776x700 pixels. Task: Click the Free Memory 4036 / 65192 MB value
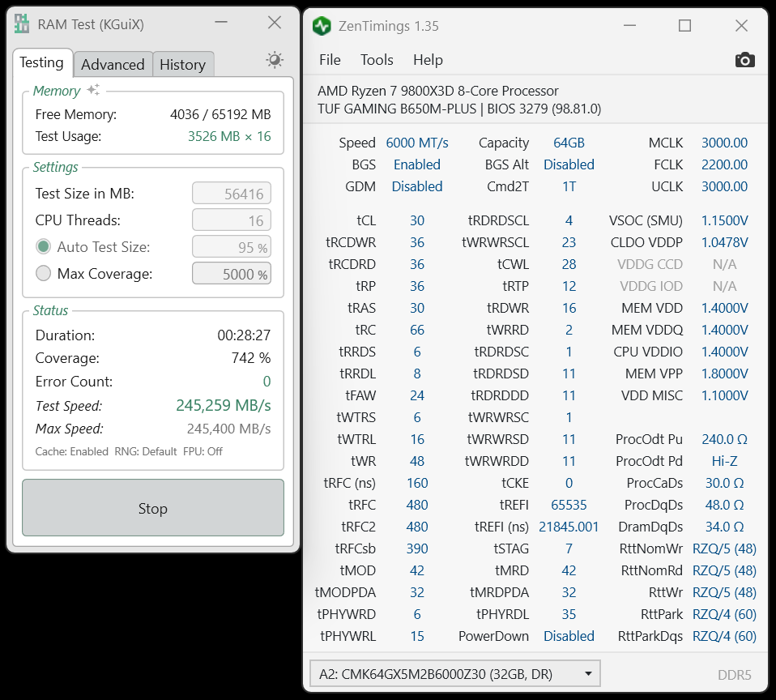(220, 114)
